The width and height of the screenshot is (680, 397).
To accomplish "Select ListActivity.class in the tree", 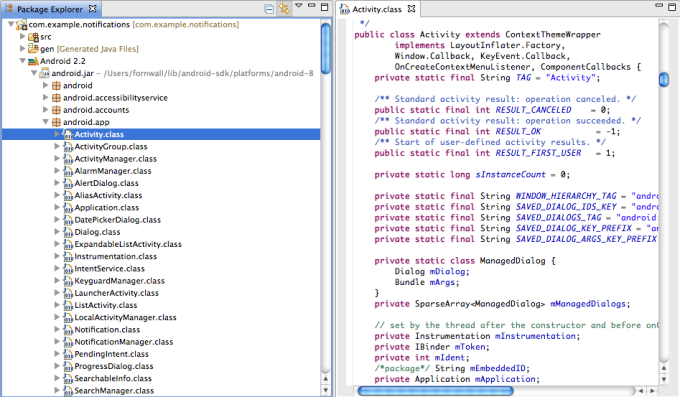I will coord(106,305).
